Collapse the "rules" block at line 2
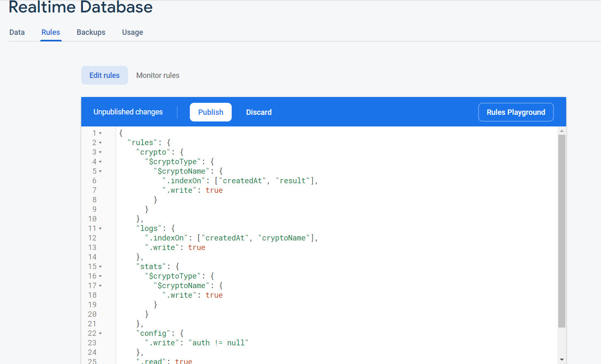This screenshot has width=601, height=364. pos(100,143)
